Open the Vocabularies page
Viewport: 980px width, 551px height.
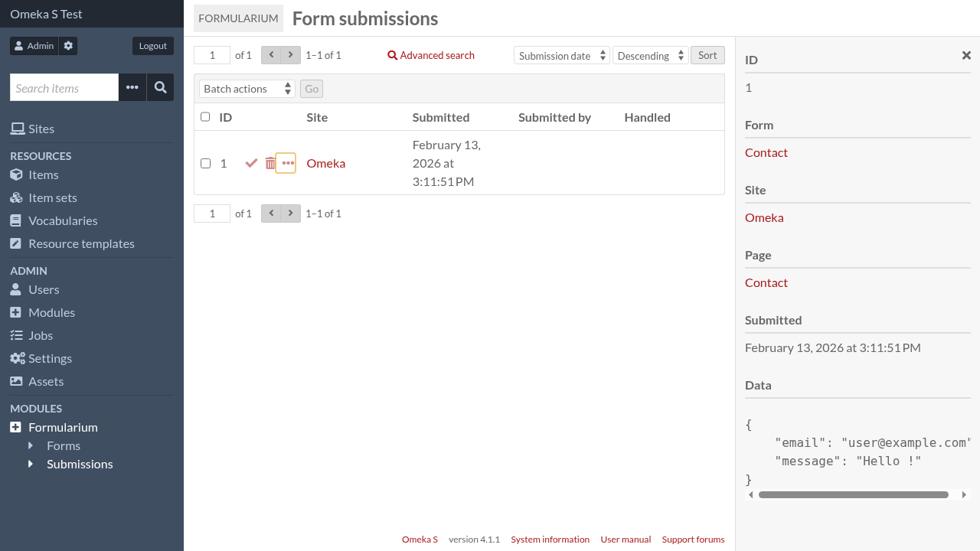[x=62, y=220]
